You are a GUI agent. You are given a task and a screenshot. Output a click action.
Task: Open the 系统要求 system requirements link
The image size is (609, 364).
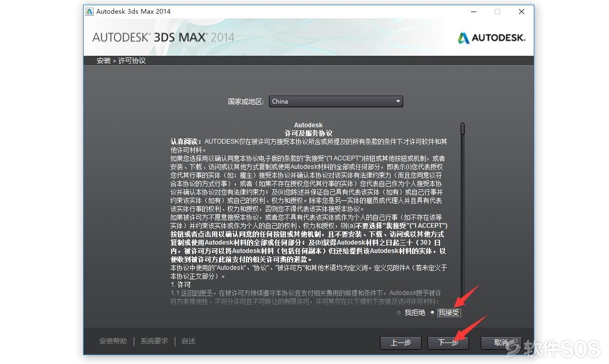[x=154, y=341]
